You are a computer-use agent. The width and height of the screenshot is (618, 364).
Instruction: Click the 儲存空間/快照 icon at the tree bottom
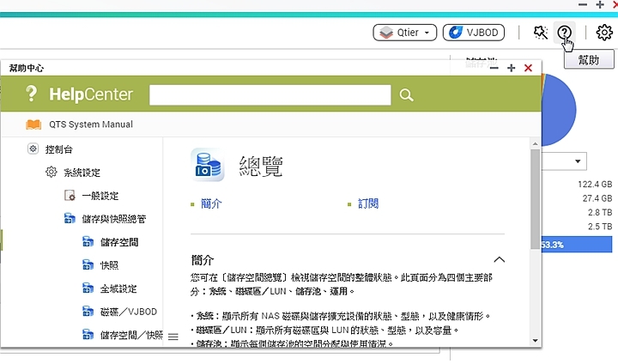pyautogui.click(x=88, y=335)
